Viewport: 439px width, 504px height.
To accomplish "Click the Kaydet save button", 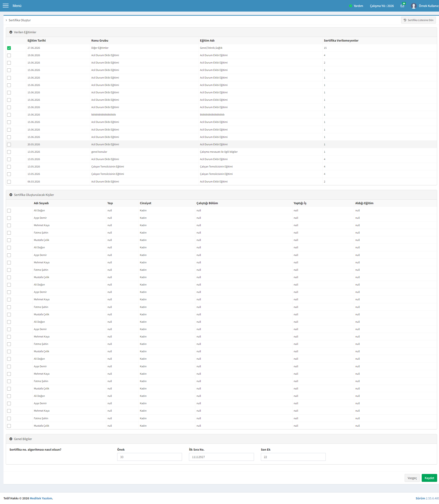I will coord(429,478).
